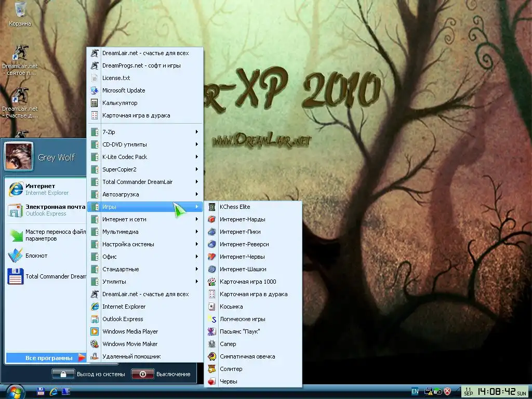Image resolution: width=532 pixels, height=399 pixels.
Task: Expand Интернет и сети submenu arrow
Action: click(x=197, y=219)
